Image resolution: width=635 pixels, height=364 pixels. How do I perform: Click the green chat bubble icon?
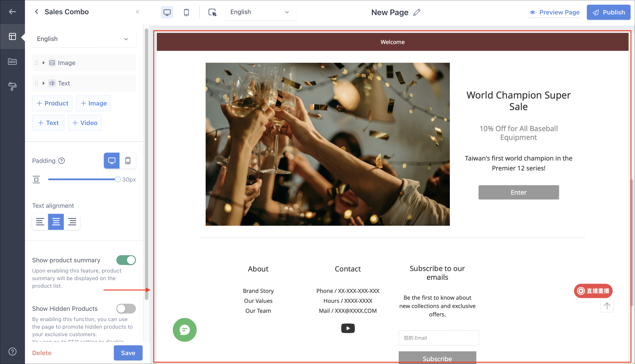coord(184,330)
